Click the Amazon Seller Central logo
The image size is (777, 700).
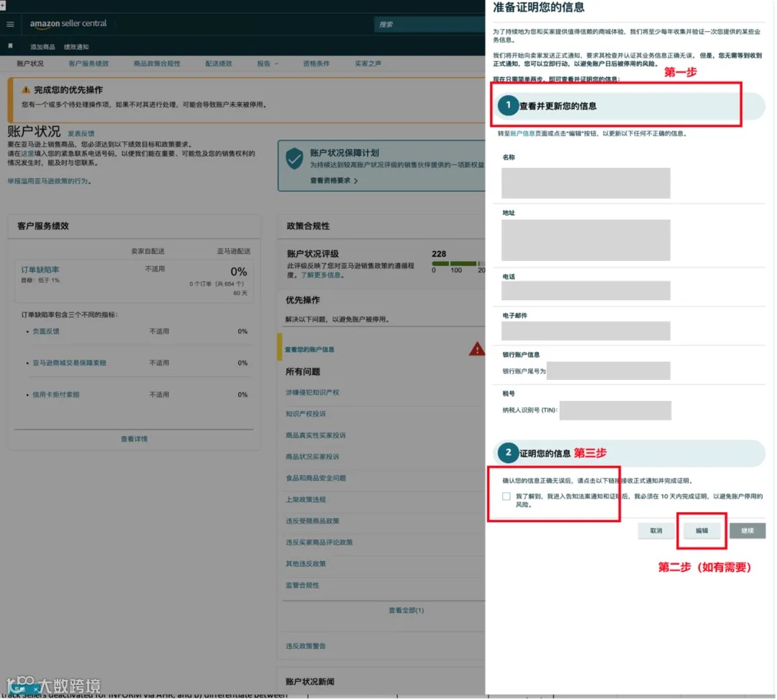[x=68, y=24]
